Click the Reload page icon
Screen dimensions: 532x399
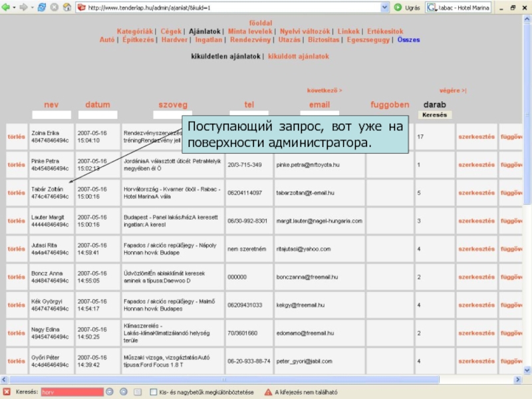pos(42,7)
